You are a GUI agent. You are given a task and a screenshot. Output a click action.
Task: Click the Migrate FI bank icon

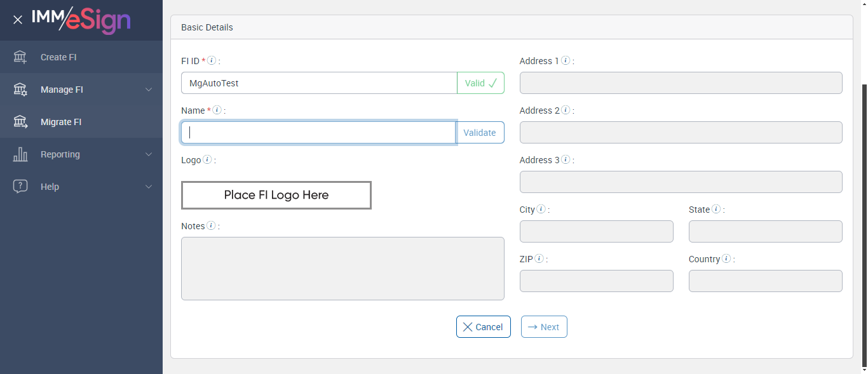tap(20, 122)
